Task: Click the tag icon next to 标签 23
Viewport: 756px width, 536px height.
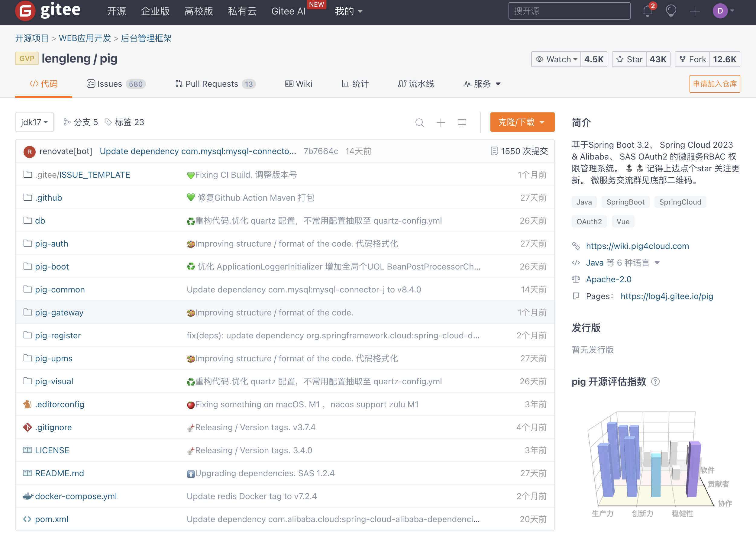Action: click(x=108, y=122)
